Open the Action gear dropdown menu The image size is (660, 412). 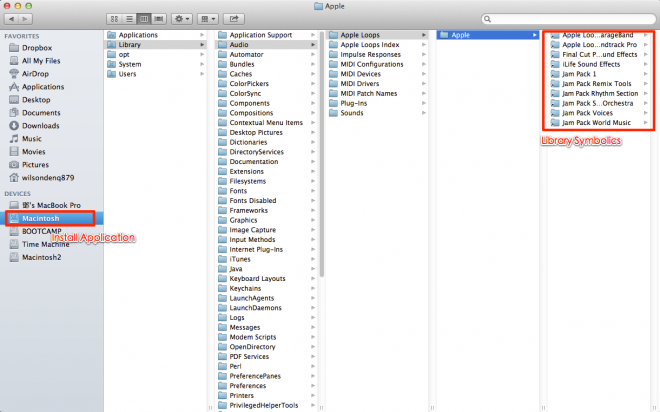tap(183, 18)
